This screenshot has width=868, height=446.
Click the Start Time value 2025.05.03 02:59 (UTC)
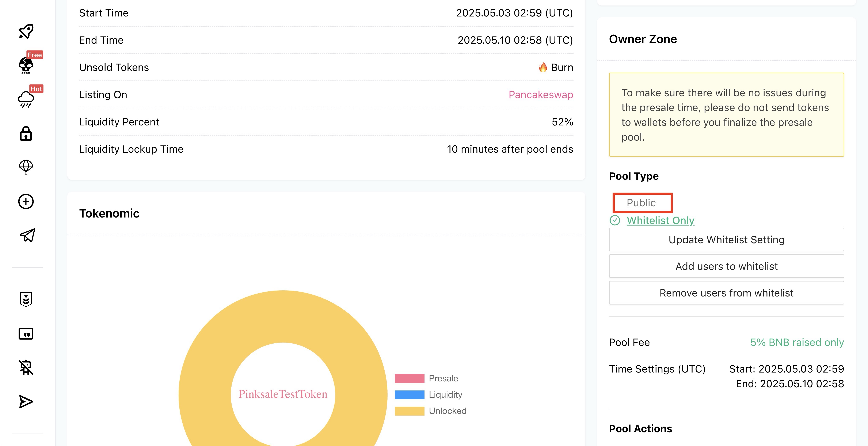[515, 13]
